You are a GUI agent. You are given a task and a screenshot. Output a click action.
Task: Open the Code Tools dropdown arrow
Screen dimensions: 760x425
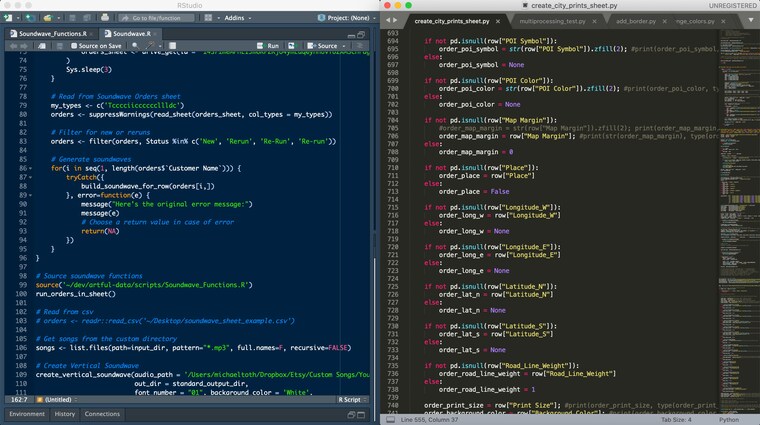point(160,46)
